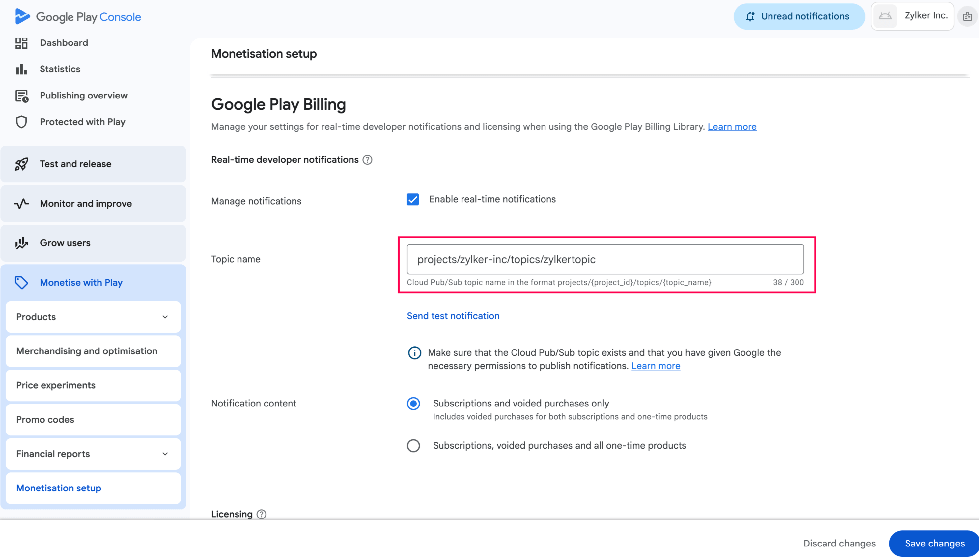Click the badge icon at top right
979x560 pixels.
pyautogui.click(x=967, y=16)
